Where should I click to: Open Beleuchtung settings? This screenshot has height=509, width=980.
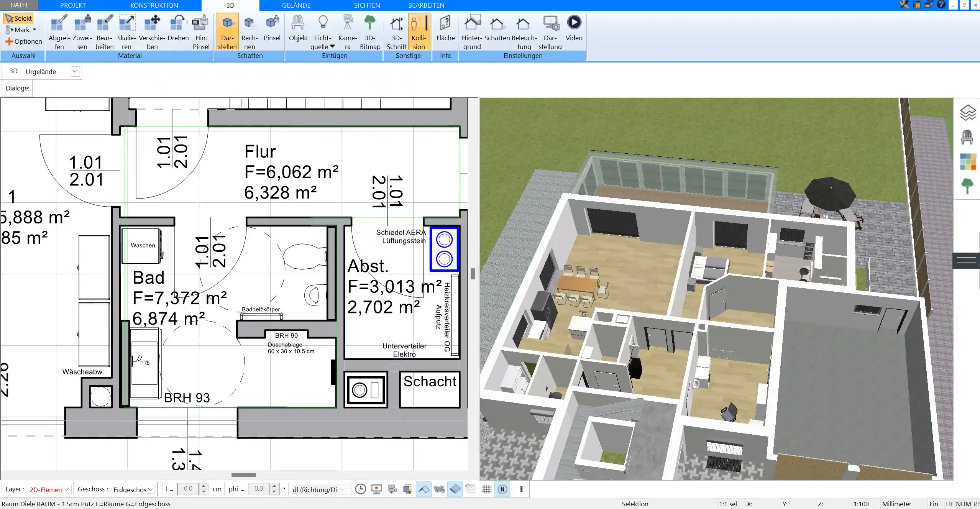click(x=524, y=32)
